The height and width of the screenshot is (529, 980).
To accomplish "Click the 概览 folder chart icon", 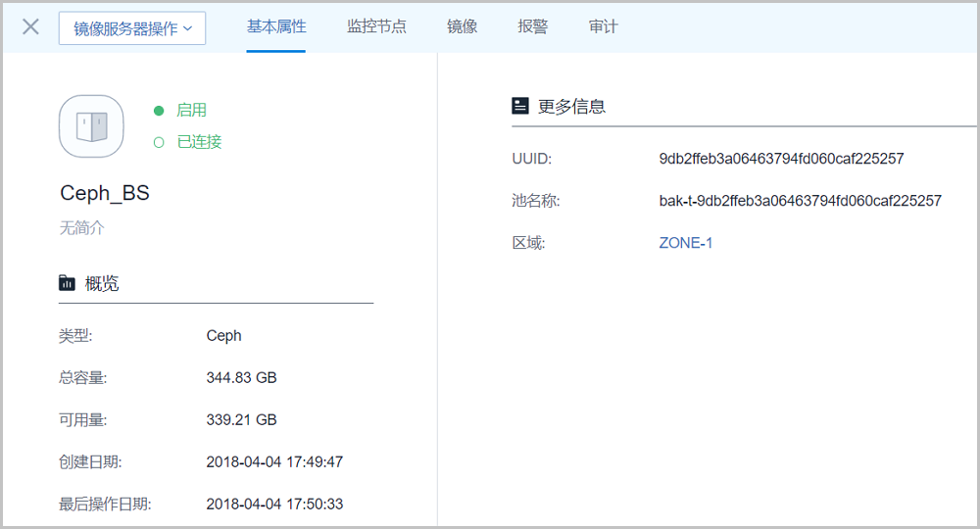I will click(x=67, y=283).
